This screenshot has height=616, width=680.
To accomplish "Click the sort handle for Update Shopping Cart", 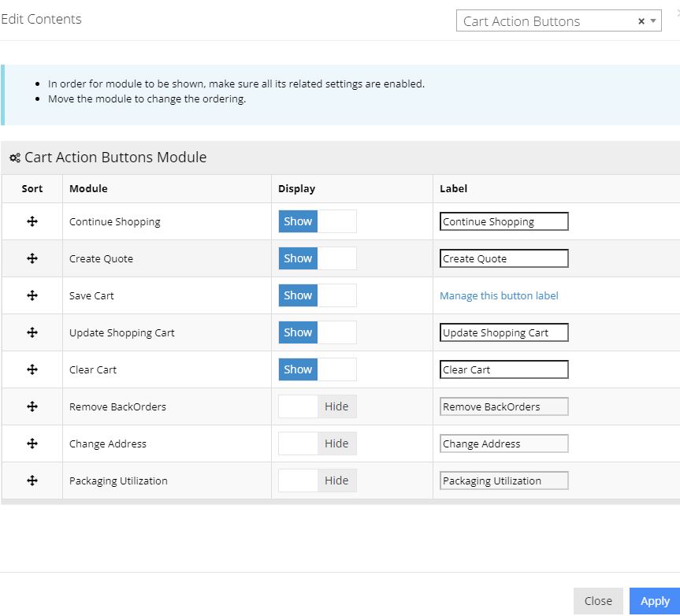I will click(32, 332).
